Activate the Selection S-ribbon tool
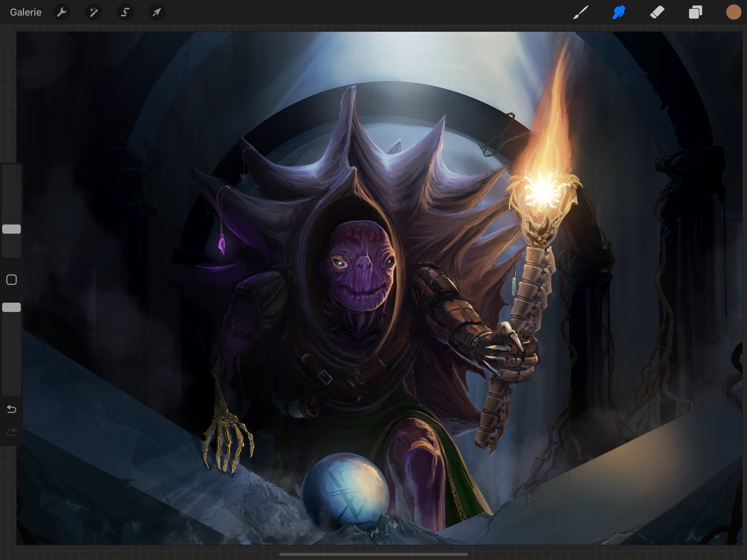This screenshot has width=747, height=560. tap(125, 13)
